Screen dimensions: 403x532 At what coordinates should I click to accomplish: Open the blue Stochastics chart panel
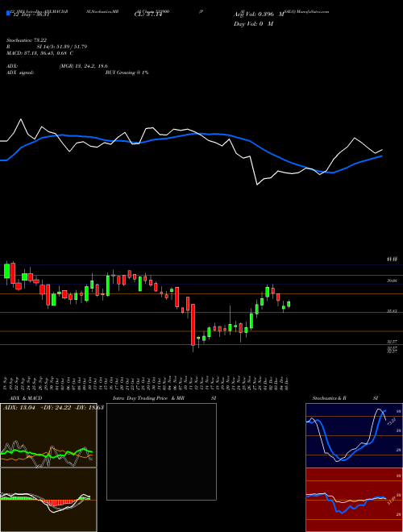click(x=354, y=435)
